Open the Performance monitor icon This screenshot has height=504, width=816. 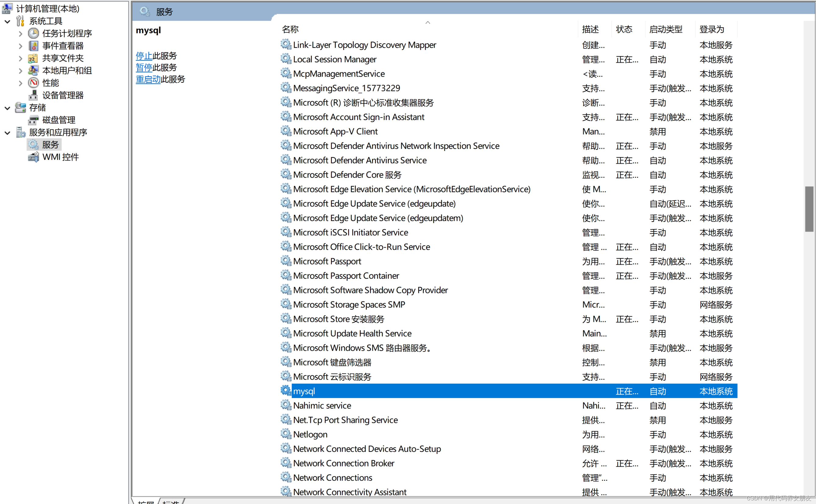point(33,83)
